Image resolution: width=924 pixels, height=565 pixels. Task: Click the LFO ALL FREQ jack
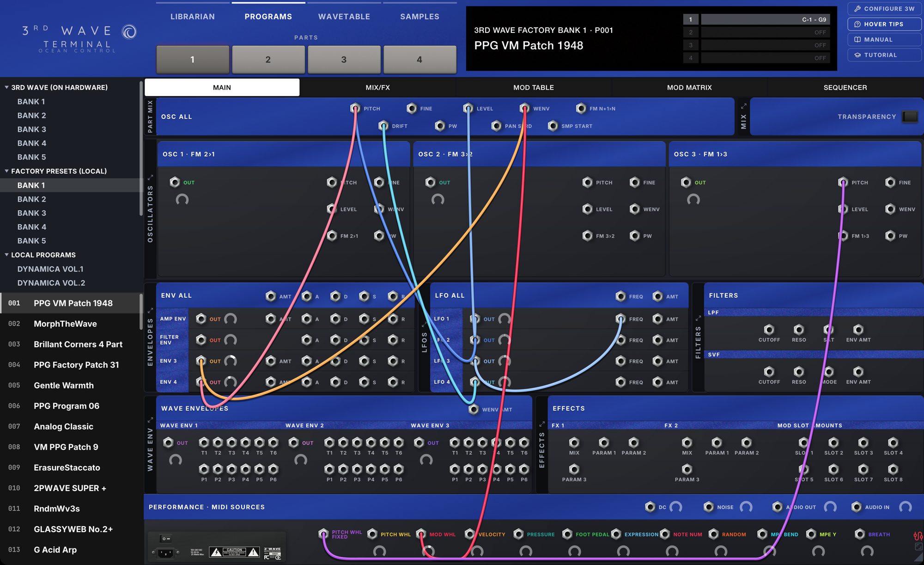click(x=620, y=296)
